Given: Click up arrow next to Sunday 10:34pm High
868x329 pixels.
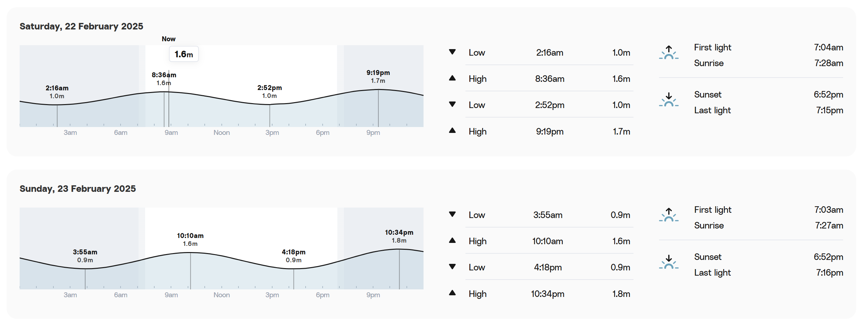Looking at the screenshot, I should click(452, 293).
